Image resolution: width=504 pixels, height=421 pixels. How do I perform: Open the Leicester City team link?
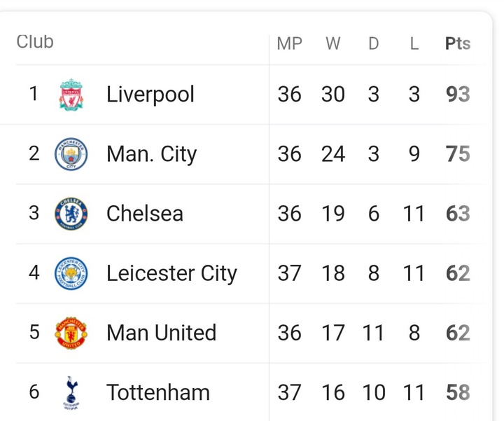tap(171, 273)
